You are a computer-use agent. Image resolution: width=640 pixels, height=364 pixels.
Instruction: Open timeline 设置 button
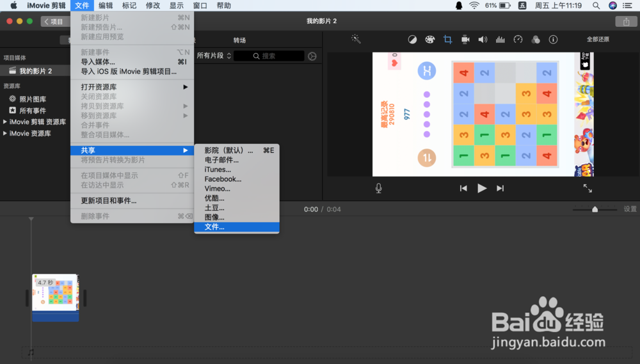[x=630, y=209]
